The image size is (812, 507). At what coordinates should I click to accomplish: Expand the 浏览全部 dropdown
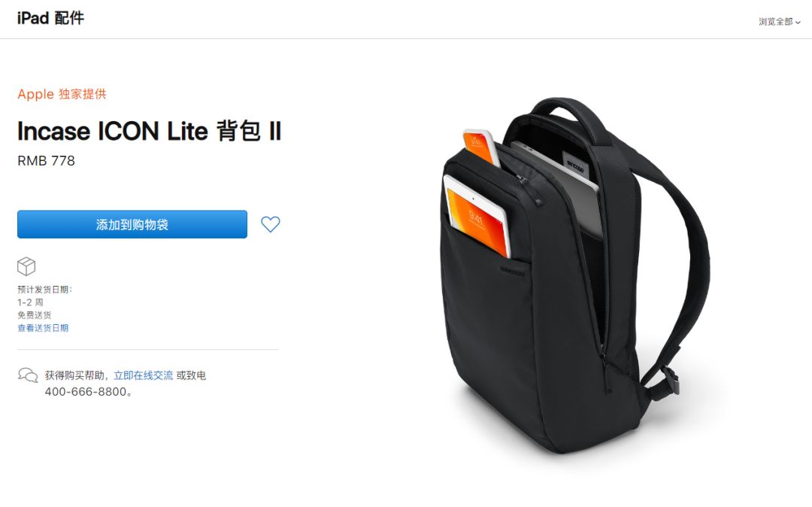[x=780, y=22]
